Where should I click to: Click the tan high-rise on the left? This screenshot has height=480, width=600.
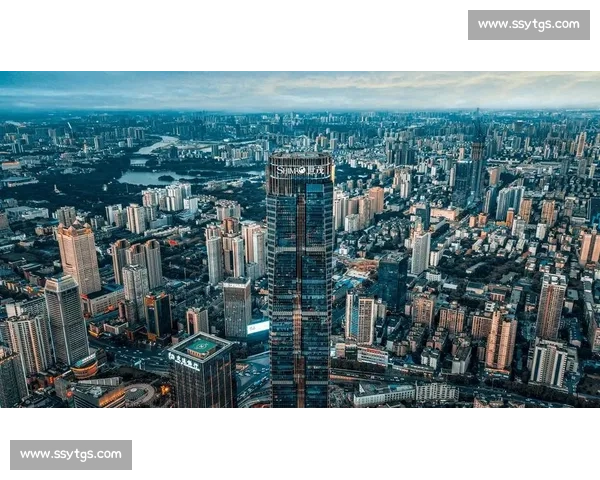pos(78,258)
